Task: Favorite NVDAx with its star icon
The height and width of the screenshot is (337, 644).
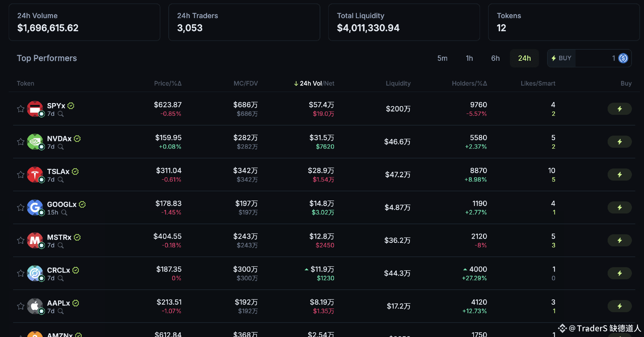Action: 21,142
